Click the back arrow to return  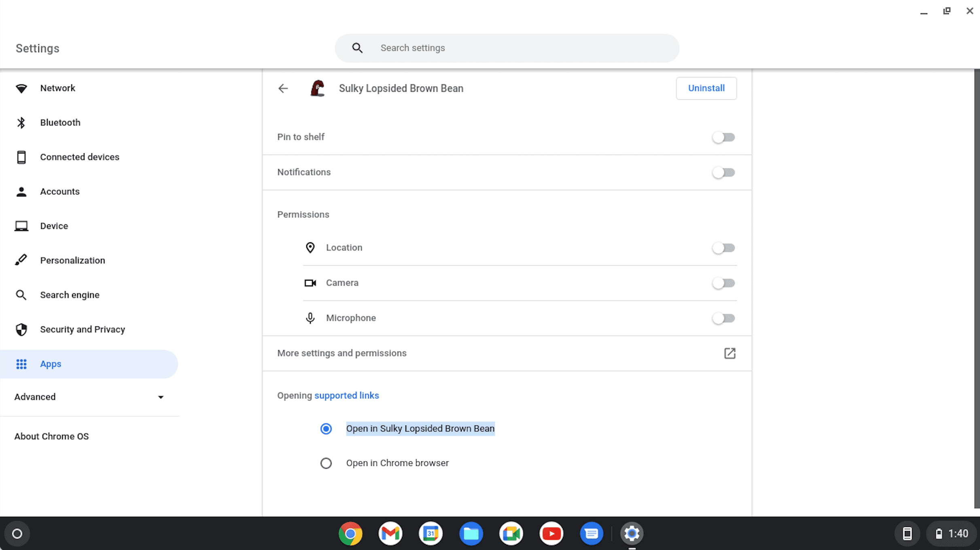coord(283,88)
